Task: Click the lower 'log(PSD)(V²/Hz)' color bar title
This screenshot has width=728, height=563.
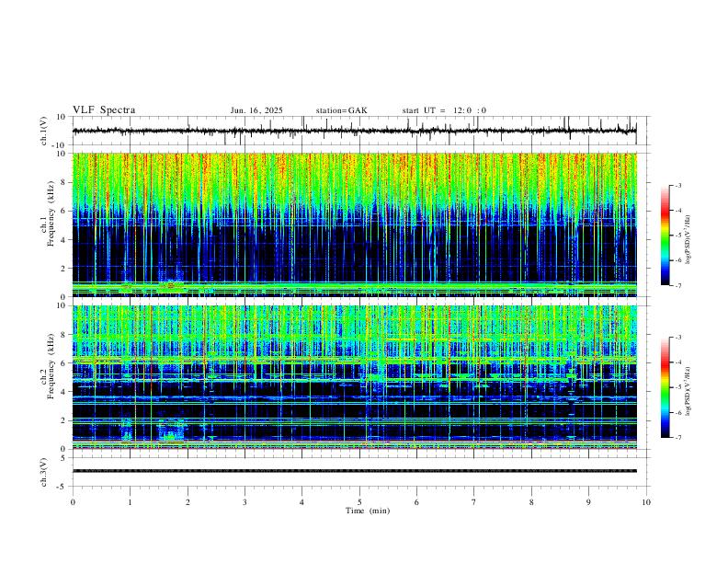Action: (x=688, y=391)
